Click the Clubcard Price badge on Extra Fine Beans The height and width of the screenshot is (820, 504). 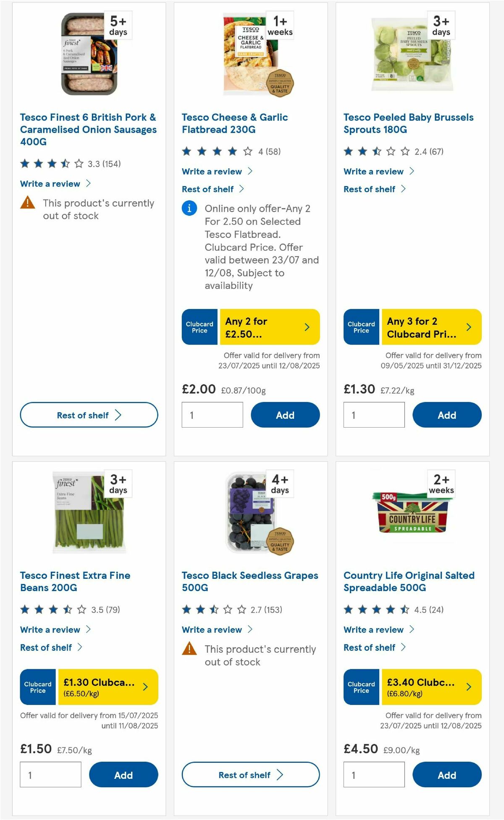(x=37, y=687)
